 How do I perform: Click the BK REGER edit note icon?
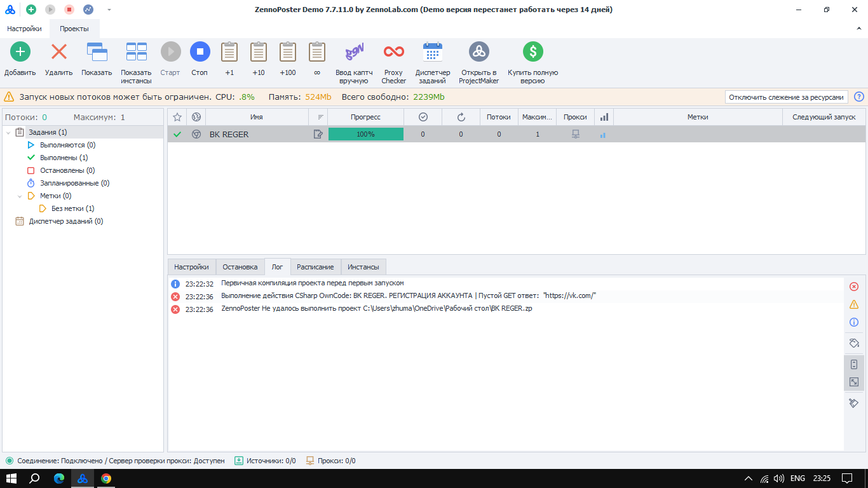click(318, 134)
